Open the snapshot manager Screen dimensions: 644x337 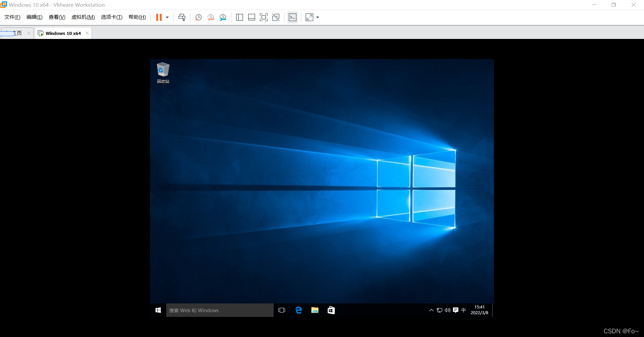point(223,17)
